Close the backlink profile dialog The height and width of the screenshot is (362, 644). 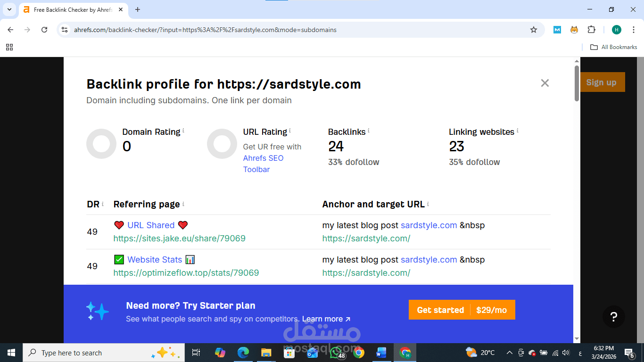click(545, 83)
